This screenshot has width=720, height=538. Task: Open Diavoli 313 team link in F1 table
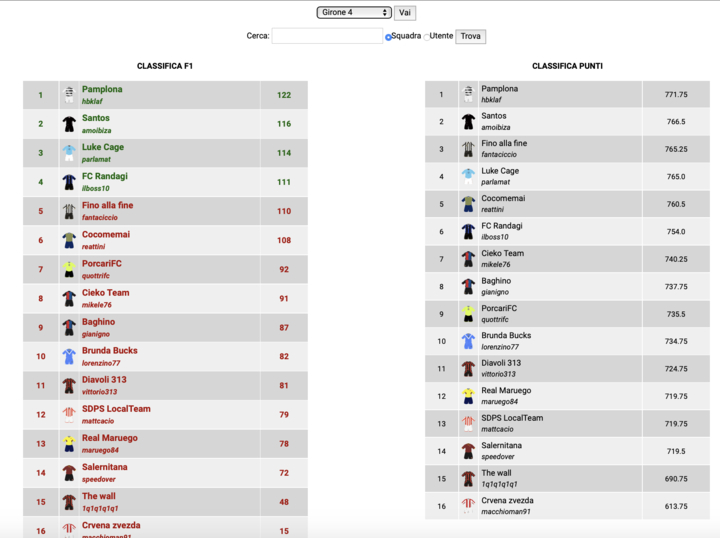tap(104, 380)
